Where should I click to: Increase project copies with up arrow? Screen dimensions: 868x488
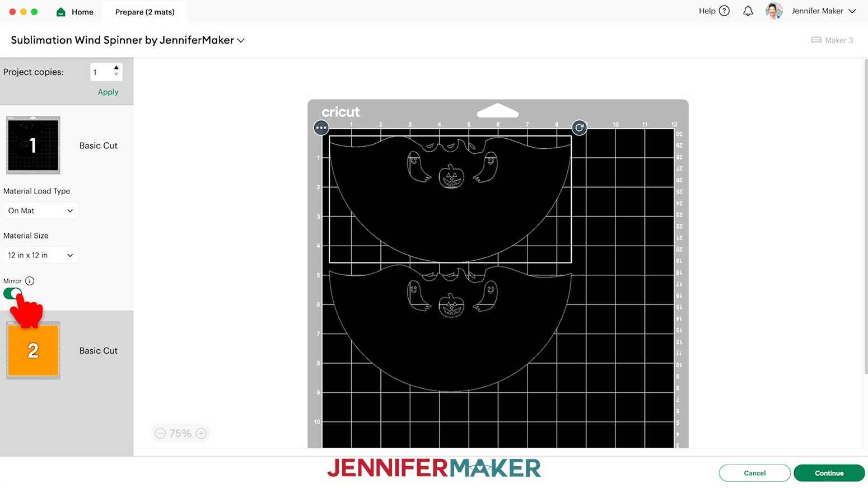pyautogui.click(x=116, y=68)
